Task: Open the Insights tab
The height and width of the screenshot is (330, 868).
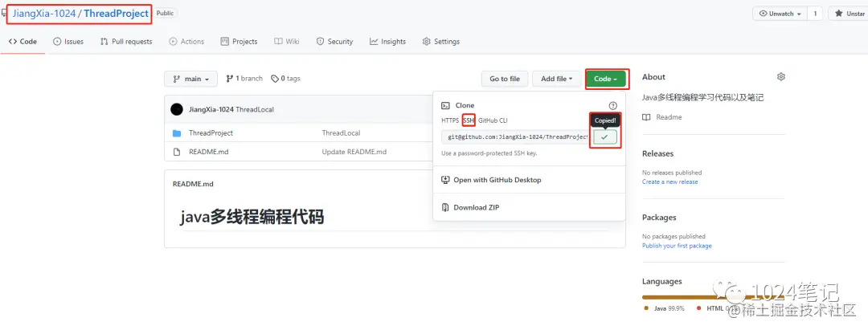Action: 387,42
